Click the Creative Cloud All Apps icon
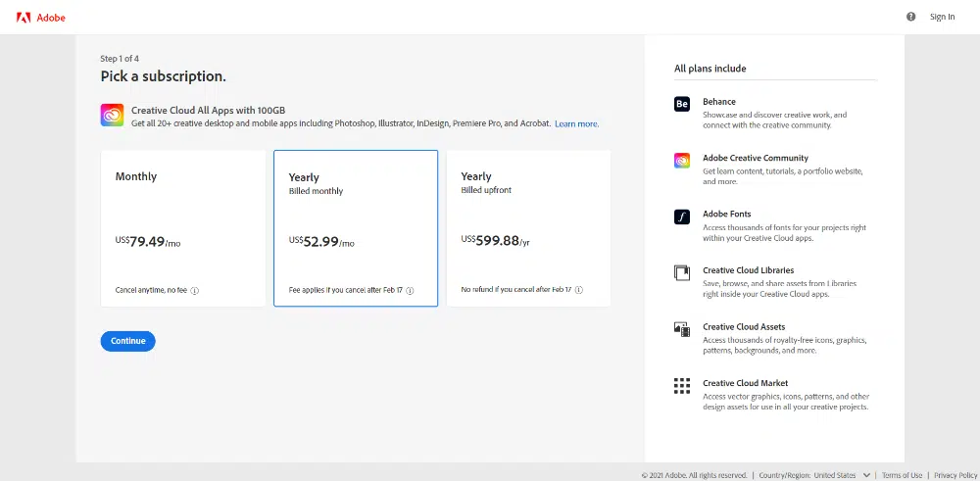 click(112, 116)
